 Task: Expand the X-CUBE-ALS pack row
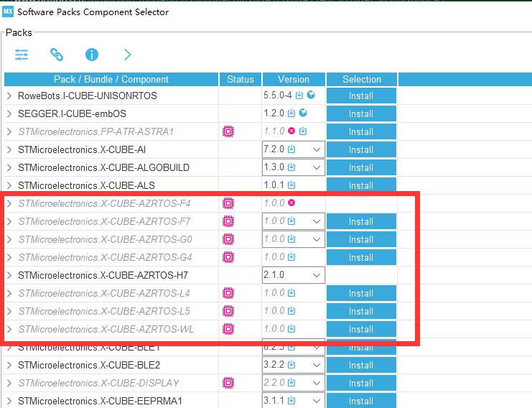coord(9,185)
